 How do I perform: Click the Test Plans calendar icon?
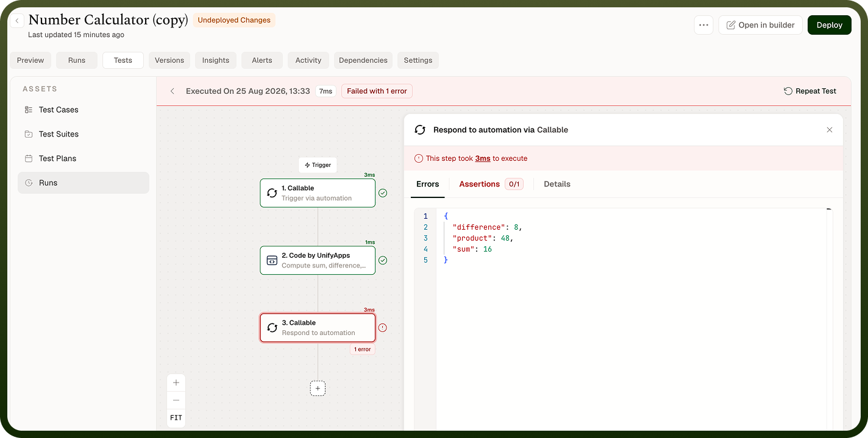click(x=29, y=158)
